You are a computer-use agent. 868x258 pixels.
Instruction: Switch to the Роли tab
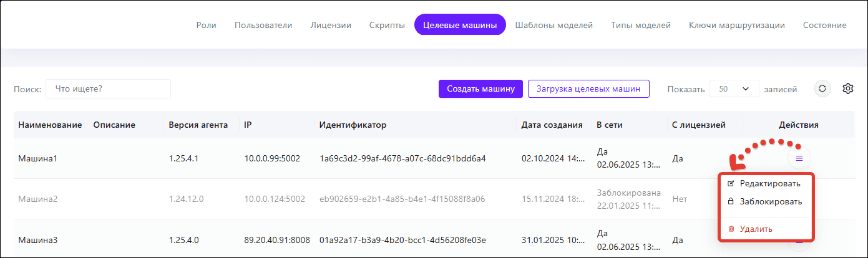(206, 26)
